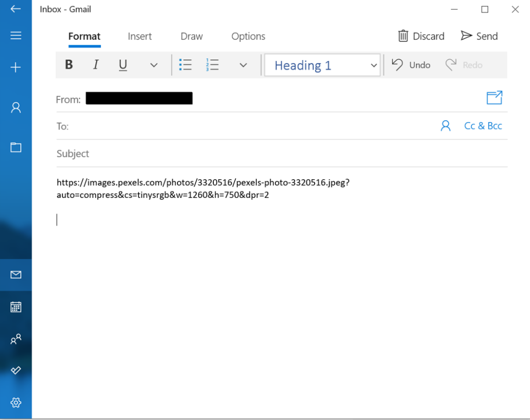The image size is (530, 420).
Task: Expand the font formatting dropdown arrow
Action: click(154, 65)
